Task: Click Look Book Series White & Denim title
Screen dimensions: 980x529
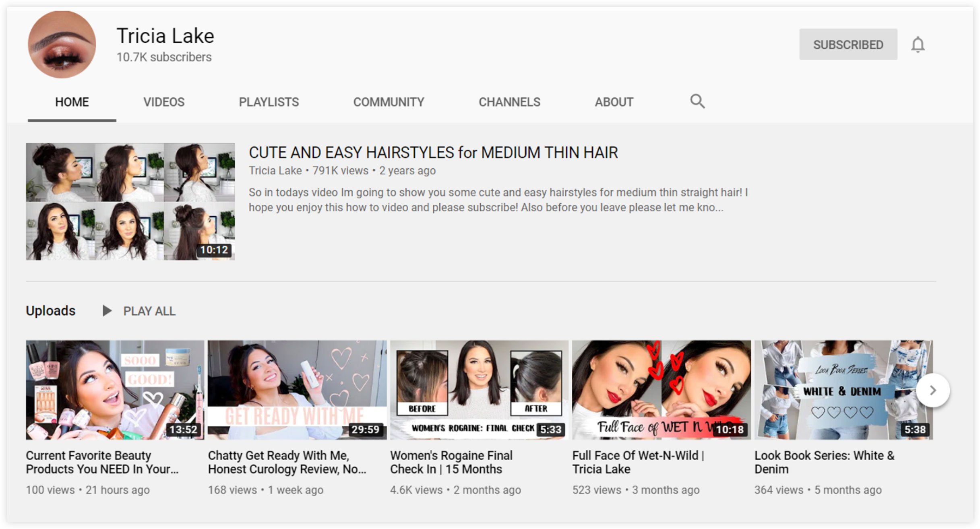Action: coord(824,462)
